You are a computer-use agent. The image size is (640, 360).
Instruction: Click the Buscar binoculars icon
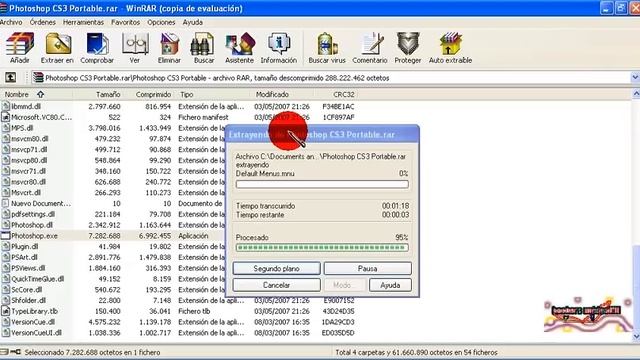pos(203,44)
